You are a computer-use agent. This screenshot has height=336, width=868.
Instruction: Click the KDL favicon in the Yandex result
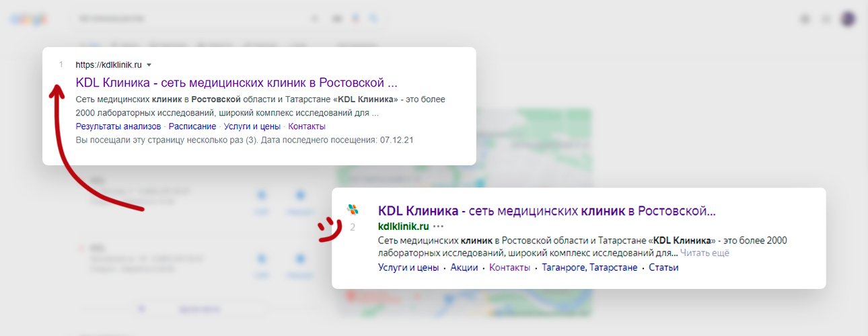(353, 209)
